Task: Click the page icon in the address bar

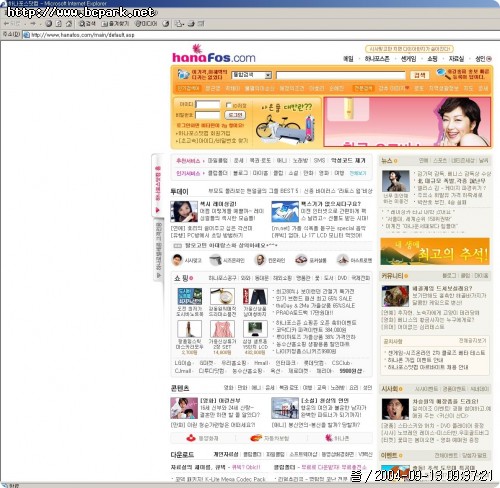Action: coord(27,35)
